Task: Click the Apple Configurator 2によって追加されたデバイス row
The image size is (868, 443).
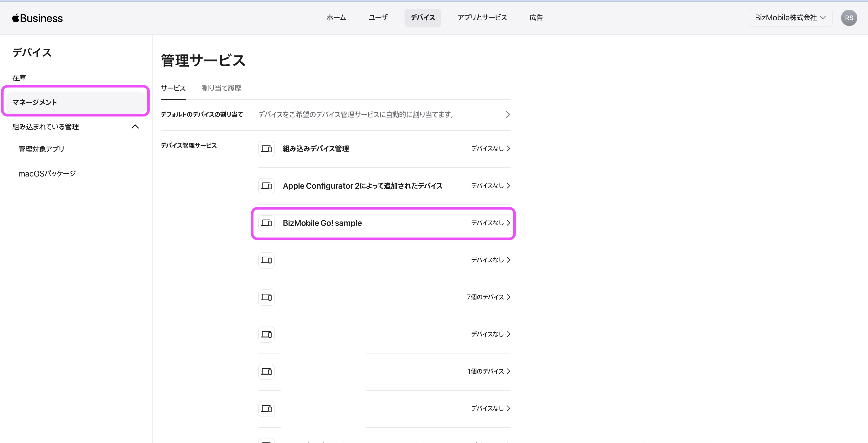Action: pyautogui.click(x=362, y=186)
